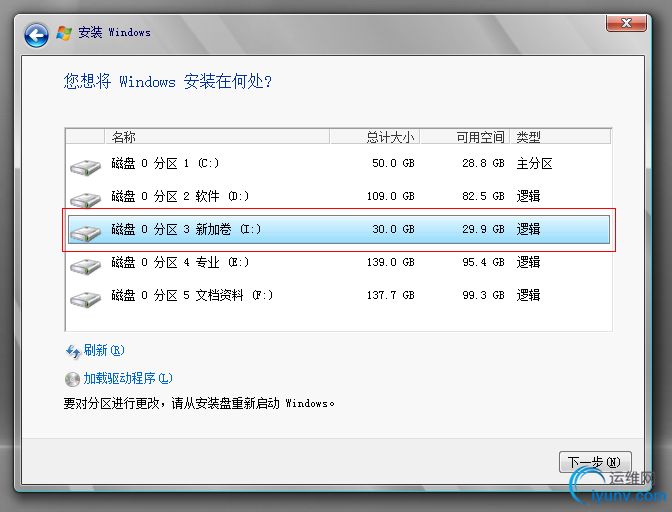Click 逻辑 type cell in E: row
The width and height of the screenshot is (672, 512).
pyautogui.click(x=528, y=262)
